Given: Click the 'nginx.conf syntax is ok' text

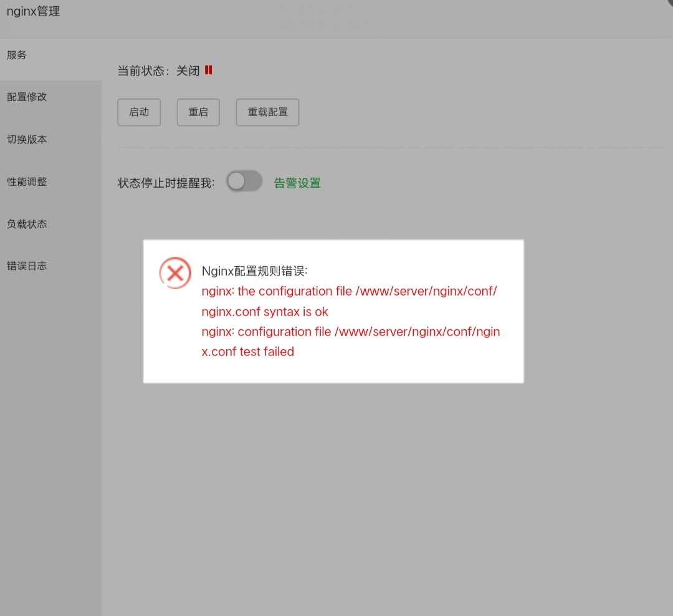Looking at the screenshot, I should coord(265,312).
